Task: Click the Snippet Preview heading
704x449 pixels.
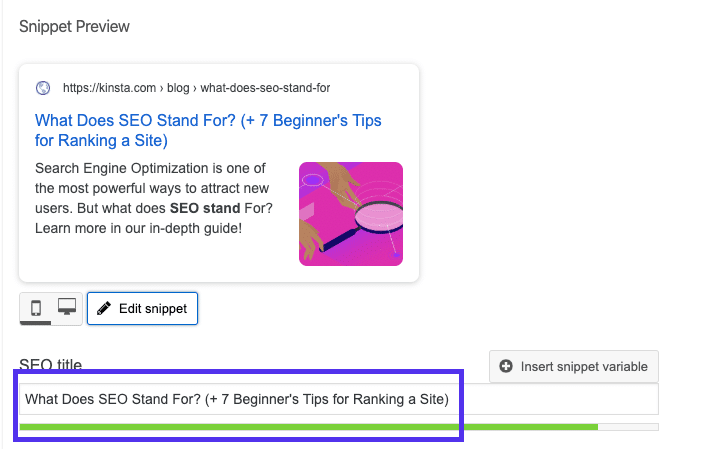Action: point(75,26)
